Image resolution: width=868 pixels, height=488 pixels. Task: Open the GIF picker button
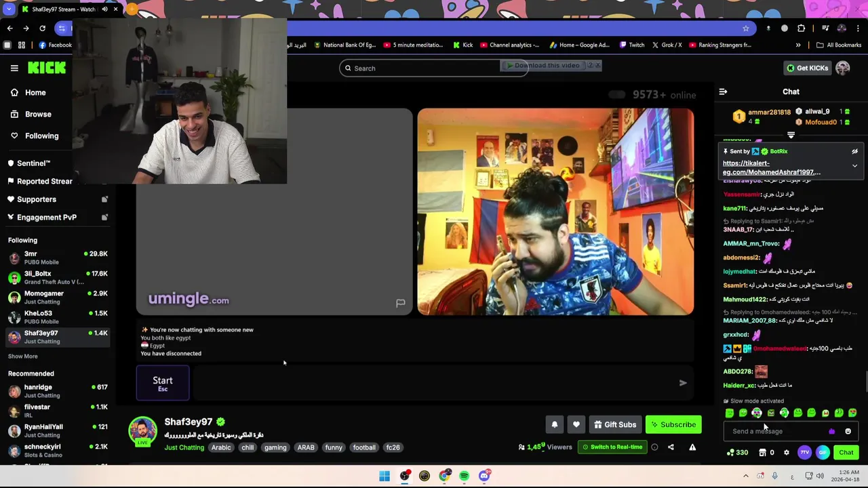click(x=823, y=453)
